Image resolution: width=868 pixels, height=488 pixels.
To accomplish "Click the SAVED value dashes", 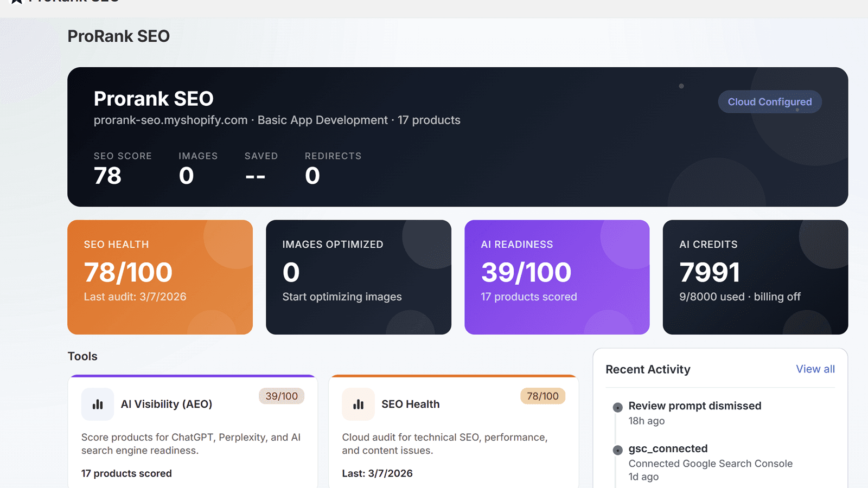I will pyautogui.click(x=255, y=176).
